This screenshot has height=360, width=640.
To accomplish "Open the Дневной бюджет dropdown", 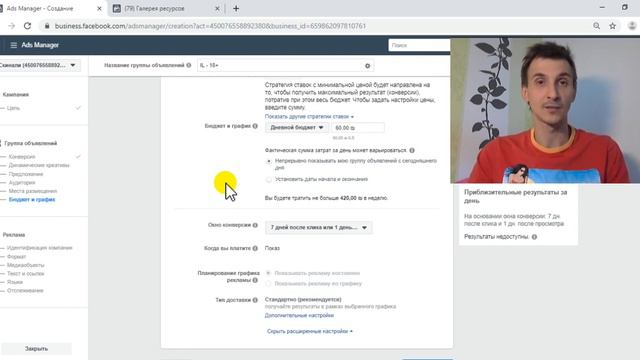I will (297, 128).
